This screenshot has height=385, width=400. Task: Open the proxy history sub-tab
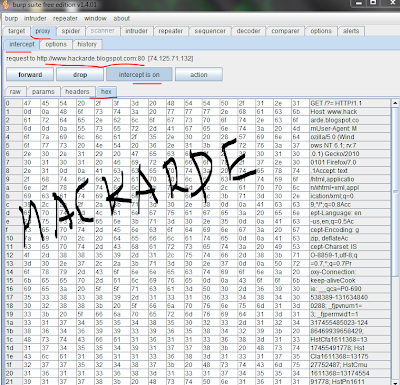(87, 44)
